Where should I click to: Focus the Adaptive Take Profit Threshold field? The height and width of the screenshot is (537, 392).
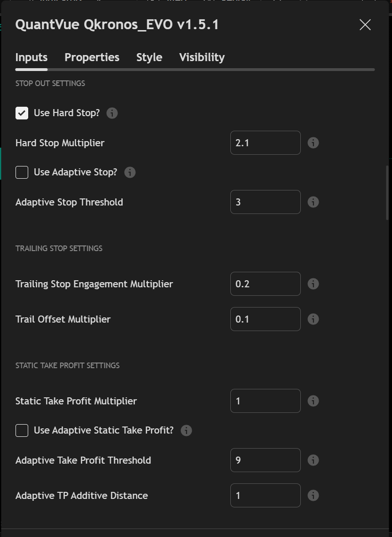265,460
